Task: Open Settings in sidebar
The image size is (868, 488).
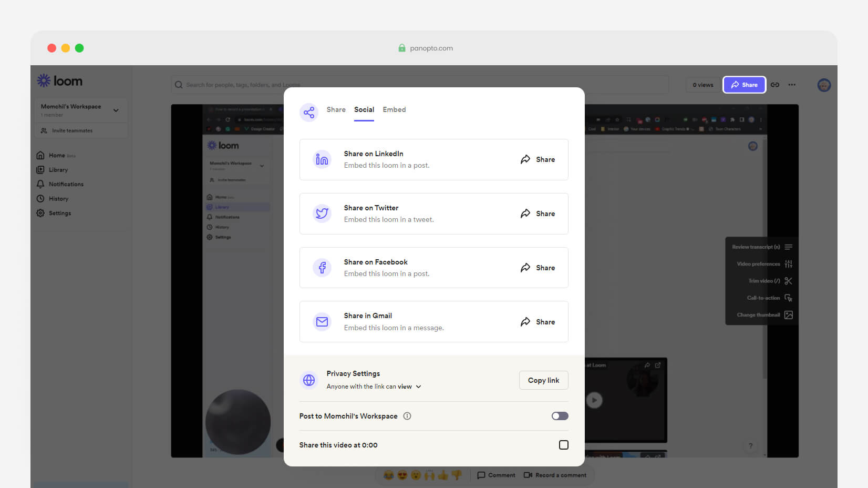Action: (54, 213)
